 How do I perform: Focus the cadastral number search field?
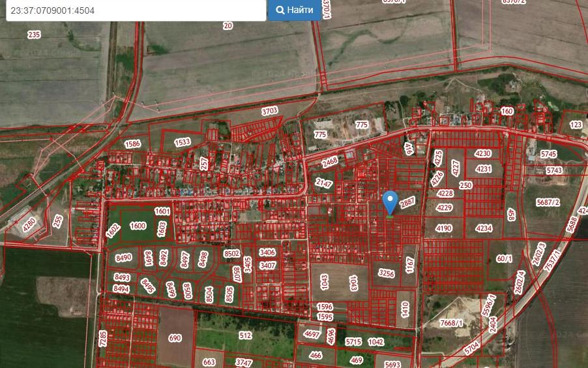pyautogui.click(x=136, y=10)
